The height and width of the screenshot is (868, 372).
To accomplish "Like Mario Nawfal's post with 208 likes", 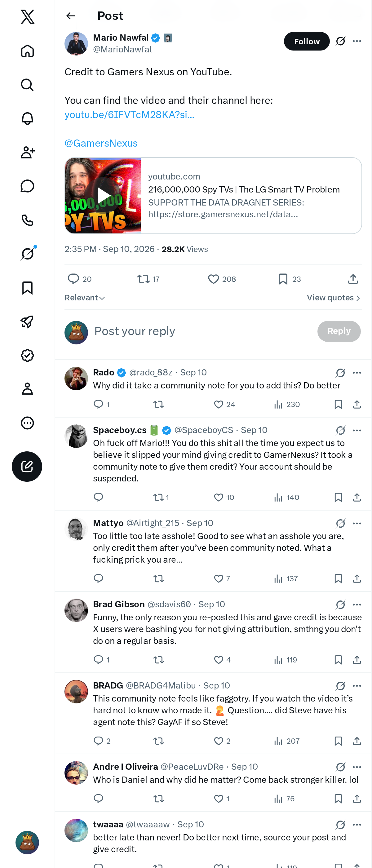I will (x=222, y=279).
